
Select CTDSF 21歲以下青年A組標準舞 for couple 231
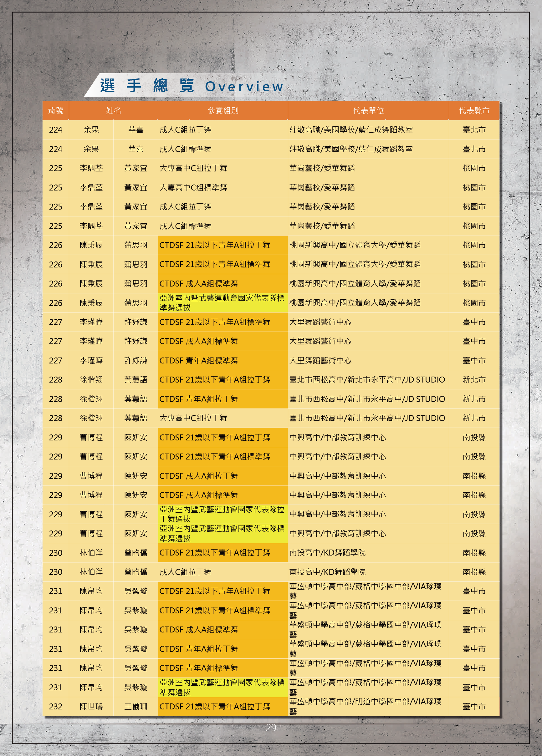click(223, 610)
